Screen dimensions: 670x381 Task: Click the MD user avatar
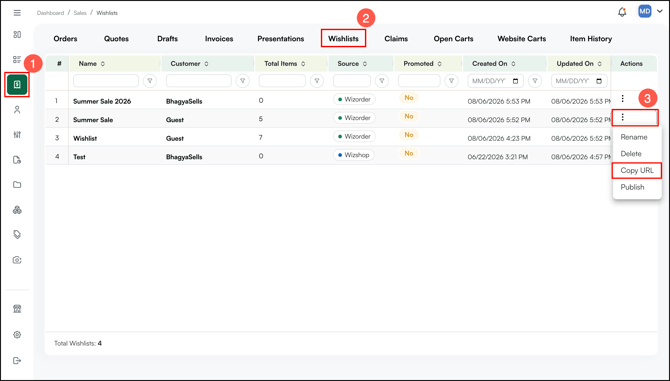pyautogui.click(x=645, y=12)
